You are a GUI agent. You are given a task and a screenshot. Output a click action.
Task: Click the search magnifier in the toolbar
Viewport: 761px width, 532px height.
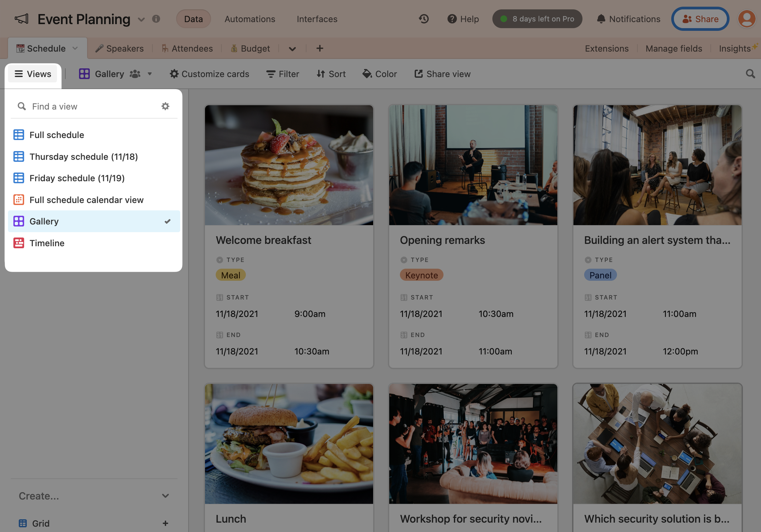click(751, 74)
